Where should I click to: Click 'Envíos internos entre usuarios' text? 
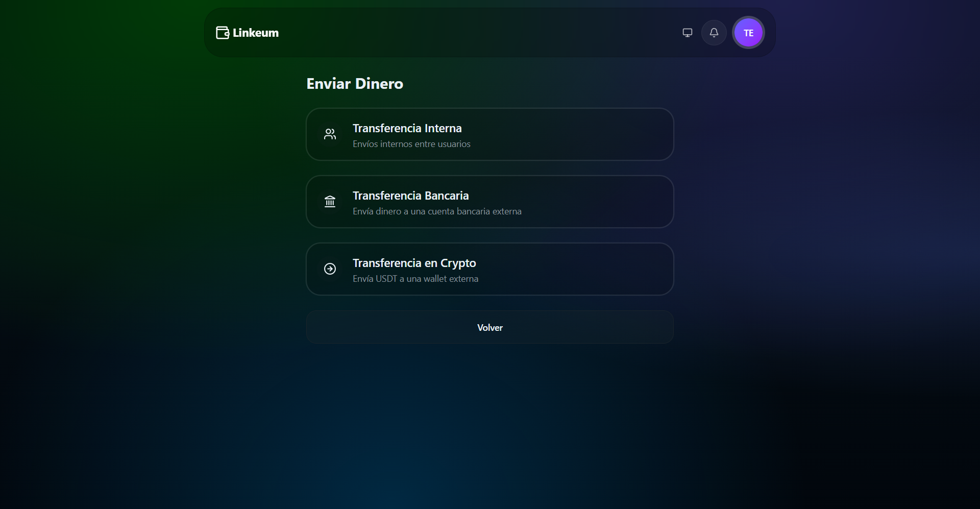(412, 144)
